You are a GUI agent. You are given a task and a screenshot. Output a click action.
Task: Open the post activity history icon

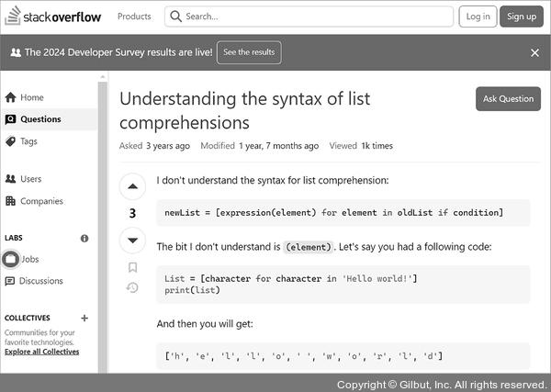click(x=132, y=288)
